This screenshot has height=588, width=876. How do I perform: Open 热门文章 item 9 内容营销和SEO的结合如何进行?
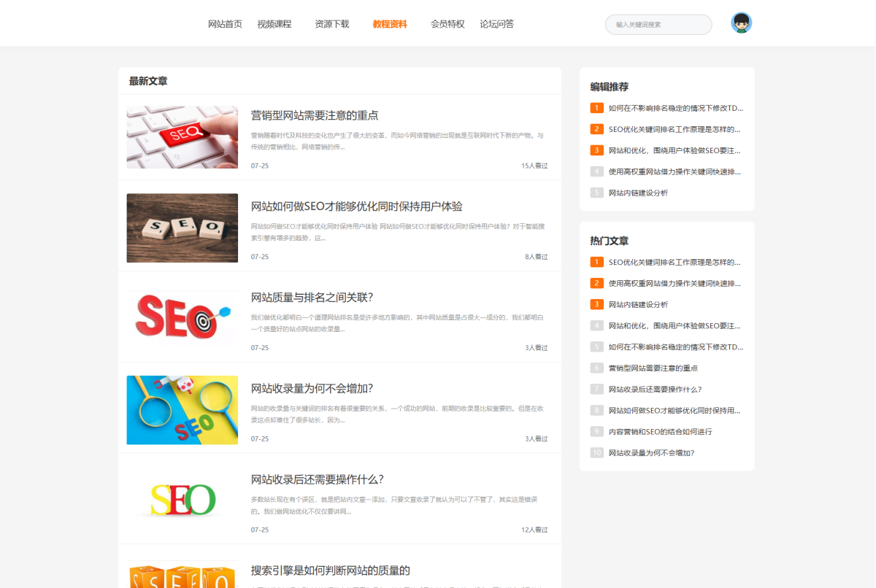click(660, 431)
